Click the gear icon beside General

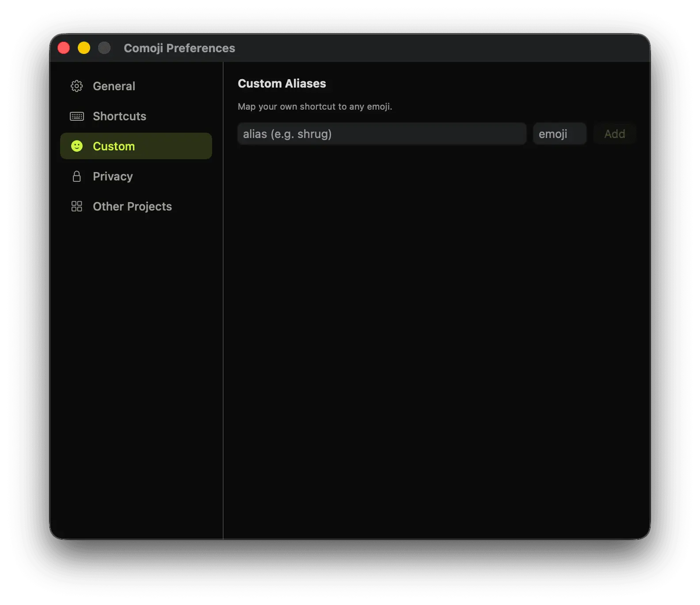[77, 86]
